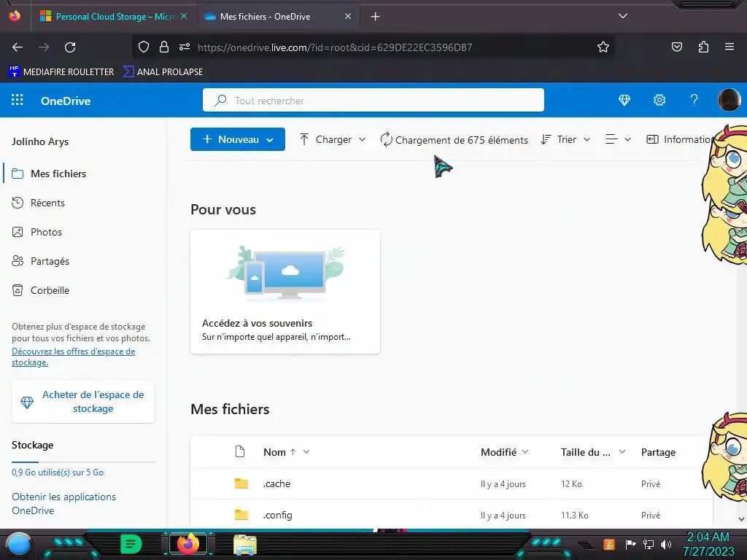
Task: Open OneDrive settings gear
Action: point(659,100)
